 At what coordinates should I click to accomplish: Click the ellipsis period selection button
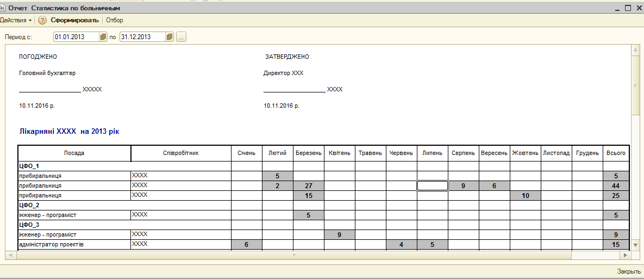182,37
